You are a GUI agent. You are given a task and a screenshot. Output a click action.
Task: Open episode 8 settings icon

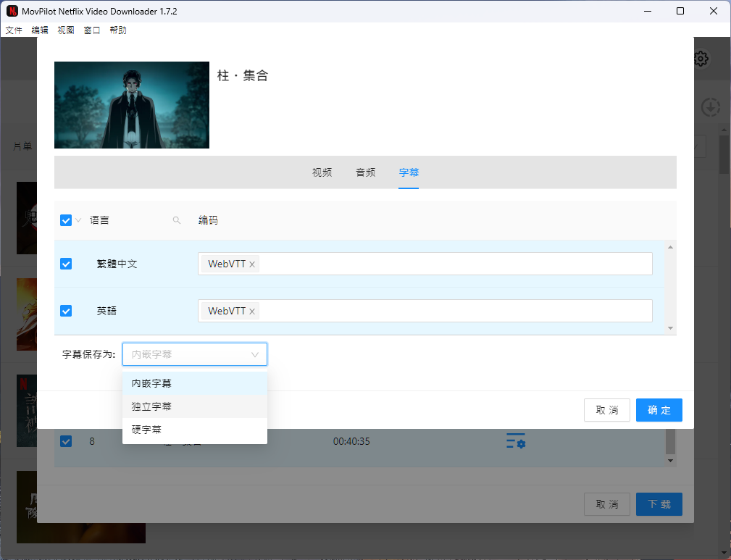coord(515,441)
